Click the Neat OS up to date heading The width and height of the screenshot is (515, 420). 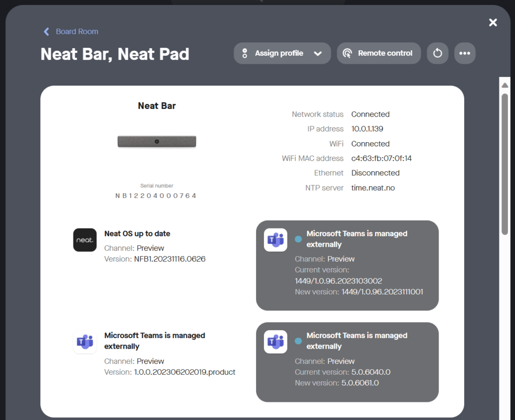pyautogui.click(x=137, y=234)
